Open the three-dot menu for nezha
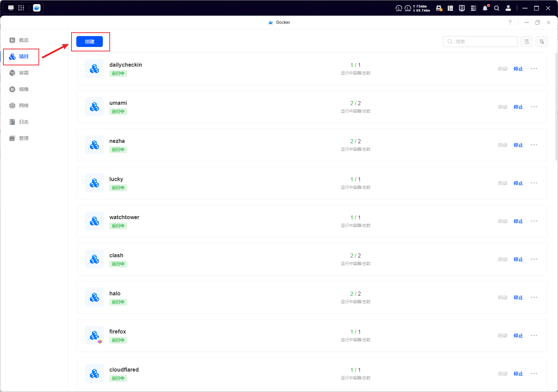Screen dimensions: 558x392 point(534,145)
